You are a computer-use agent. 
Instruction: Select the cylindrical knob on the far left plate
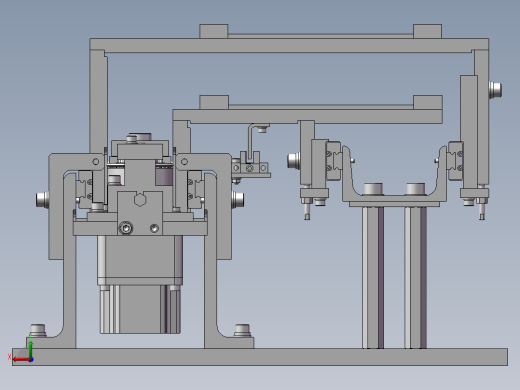[x=42, y=199]
